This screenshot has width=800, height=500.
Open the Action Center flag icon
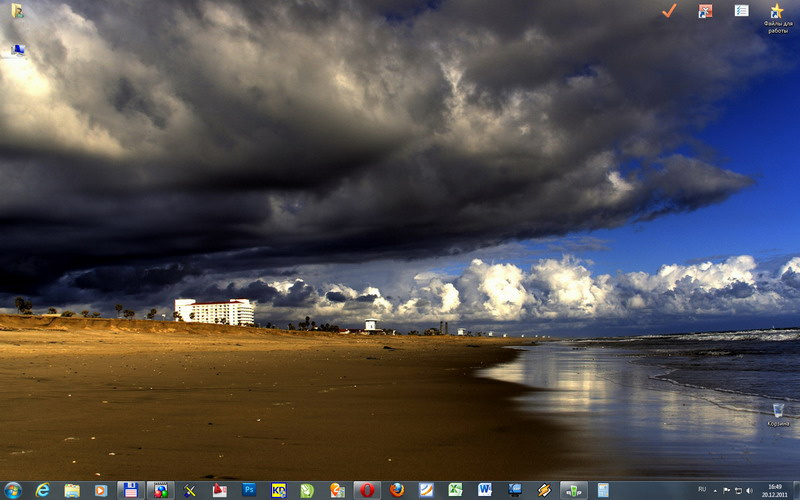pos(727,491)
